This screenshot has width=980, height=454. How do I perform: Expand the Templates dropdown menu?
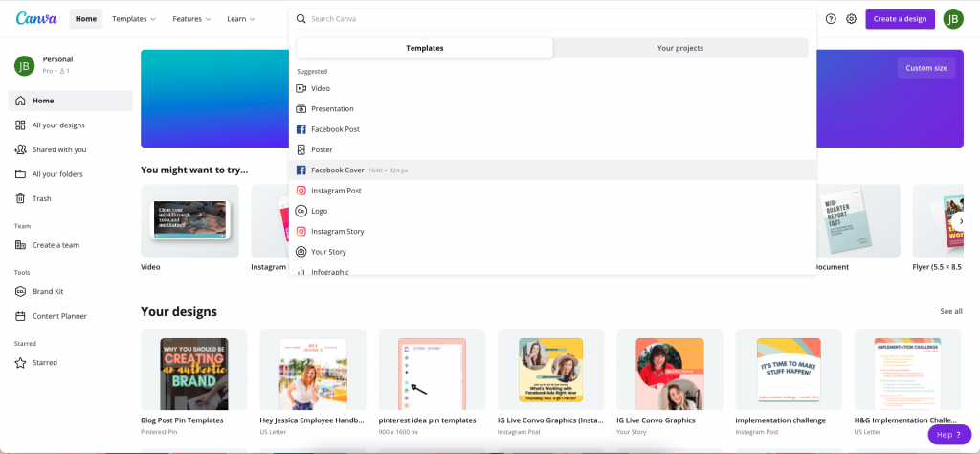click(x=134, y=19)
